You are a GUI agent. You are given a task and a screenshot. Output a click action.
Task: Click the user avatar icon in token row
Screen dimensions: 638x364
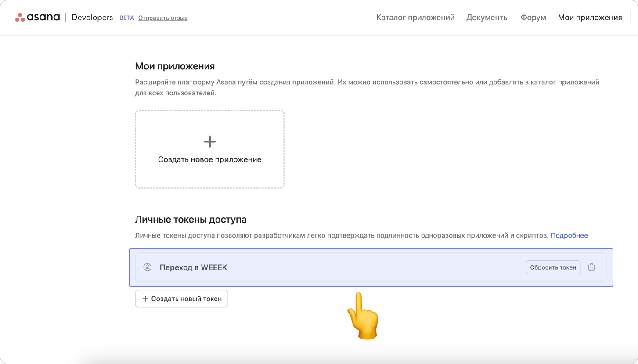point(148,267)
